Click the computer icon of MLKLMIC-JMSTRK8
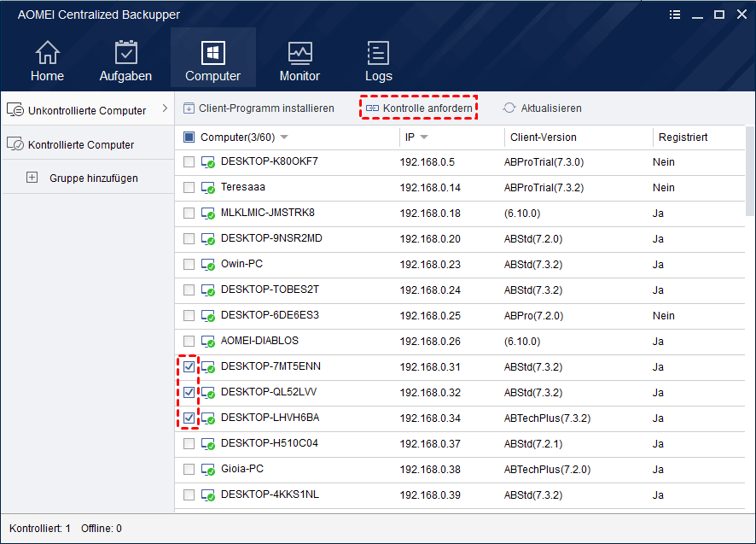756x544 pixels. [x=208, y=214]
